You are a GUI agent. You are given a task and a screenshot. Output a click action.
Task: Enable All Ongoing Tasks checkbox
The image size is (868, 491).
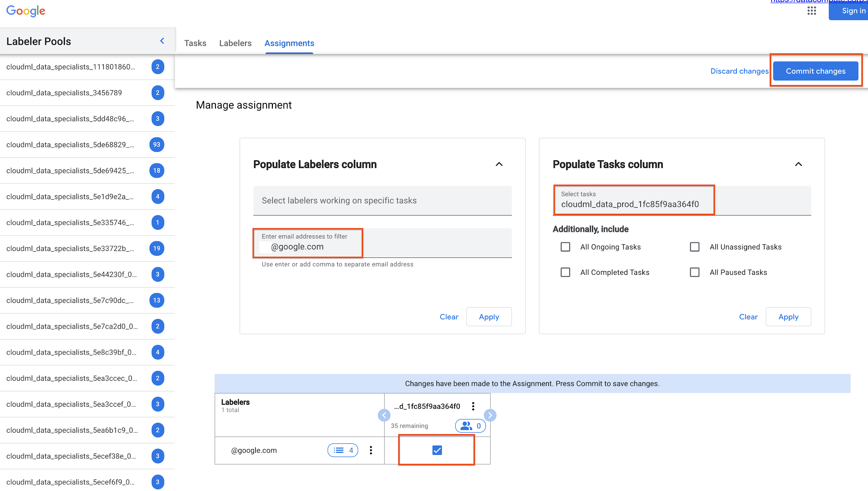(x=565, y=246)
